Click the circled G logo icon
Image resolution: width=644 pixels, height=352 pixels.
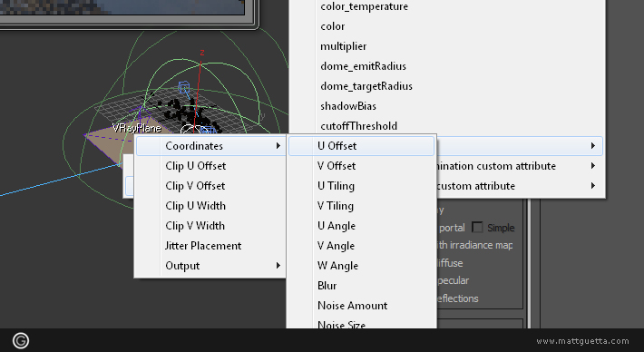21,340
